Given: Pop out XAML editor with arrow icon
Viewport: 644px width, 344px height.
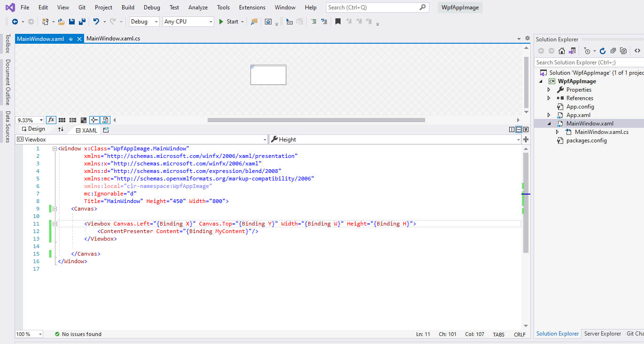Looking at the screenshot, I should click(x=106, y=130).
